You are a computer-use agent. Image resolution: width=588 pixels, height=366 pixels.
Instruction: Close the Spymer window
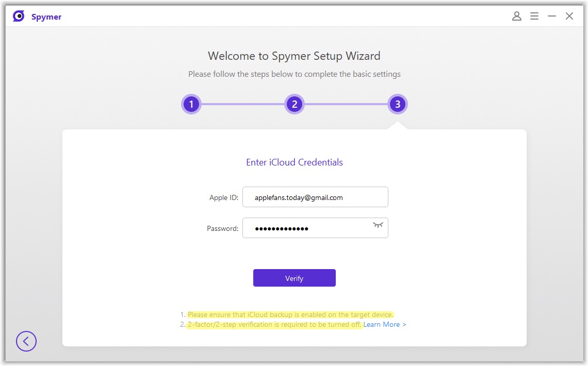click(x=569, y=16)
